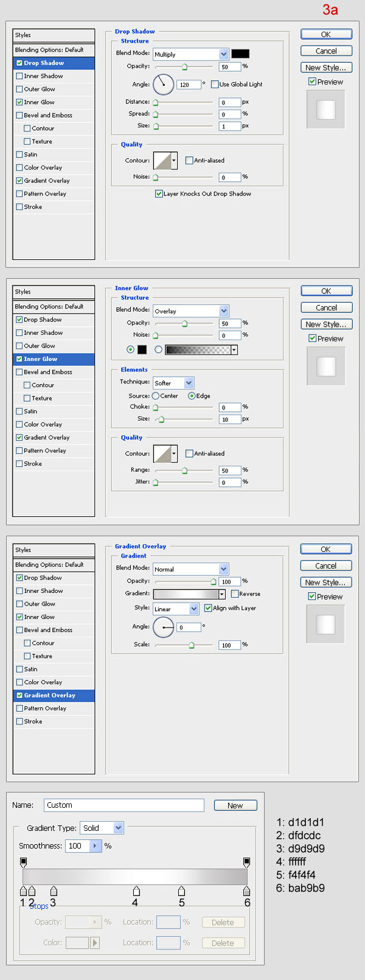Open the Multiply blend mode dropdown
The width and height of the screenshot is (365, 980).
(x=190, y=54)
